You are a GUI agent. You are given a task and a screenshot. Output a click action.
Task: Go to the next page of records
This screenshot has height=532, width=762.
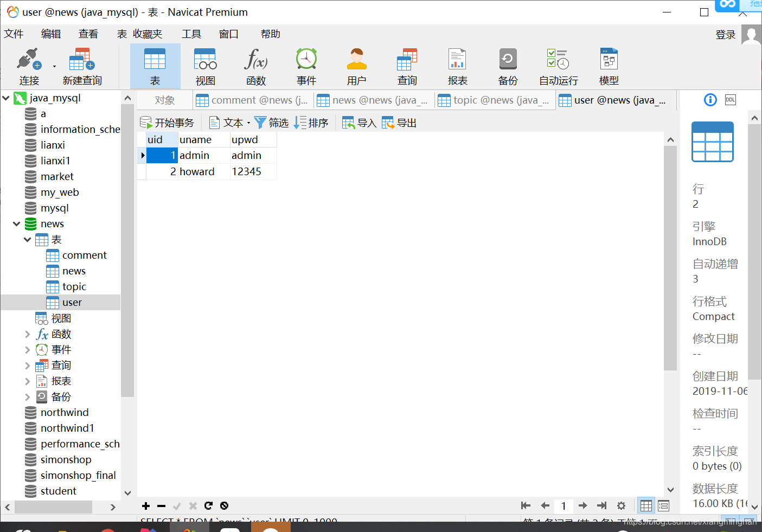point(583,505)
